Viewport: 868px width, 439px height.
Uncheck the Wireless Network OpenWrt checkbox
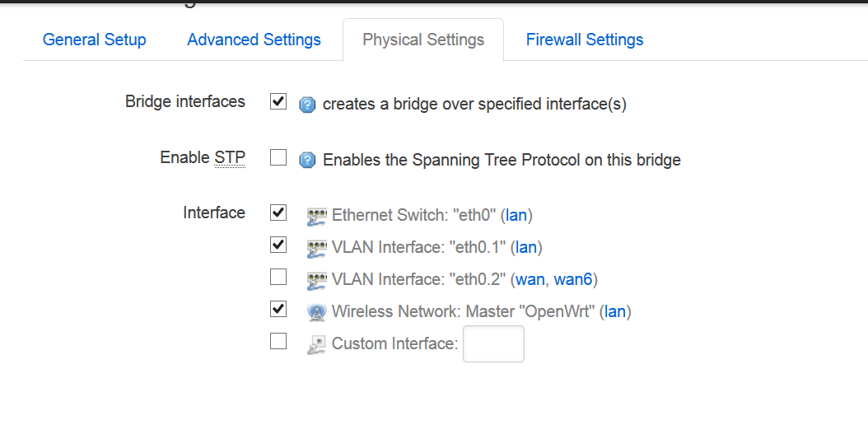point(278,309)
